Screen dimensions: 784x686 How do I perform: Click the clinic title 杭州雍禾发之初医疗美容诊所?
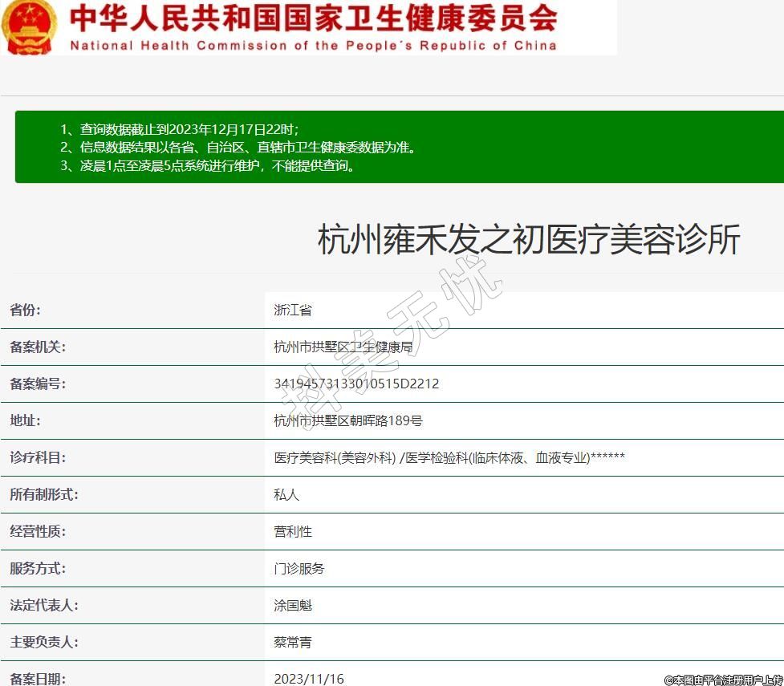(529, 240)
